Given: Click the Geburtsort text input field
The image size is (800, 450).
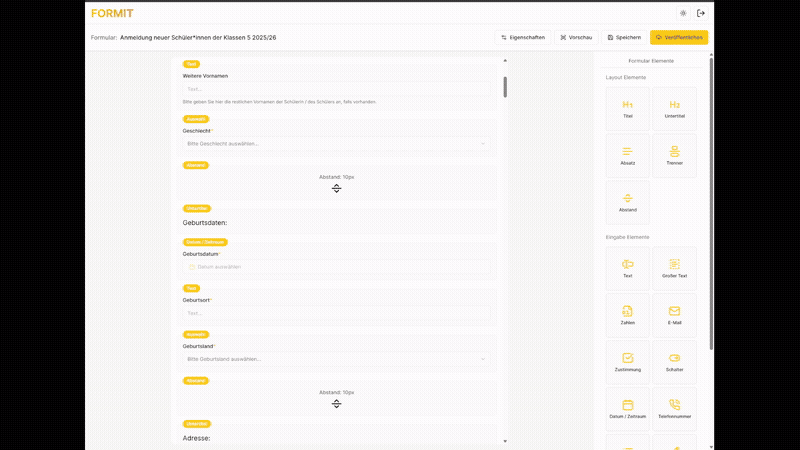Looking at the screenshot, I should (x=336, y=313).
